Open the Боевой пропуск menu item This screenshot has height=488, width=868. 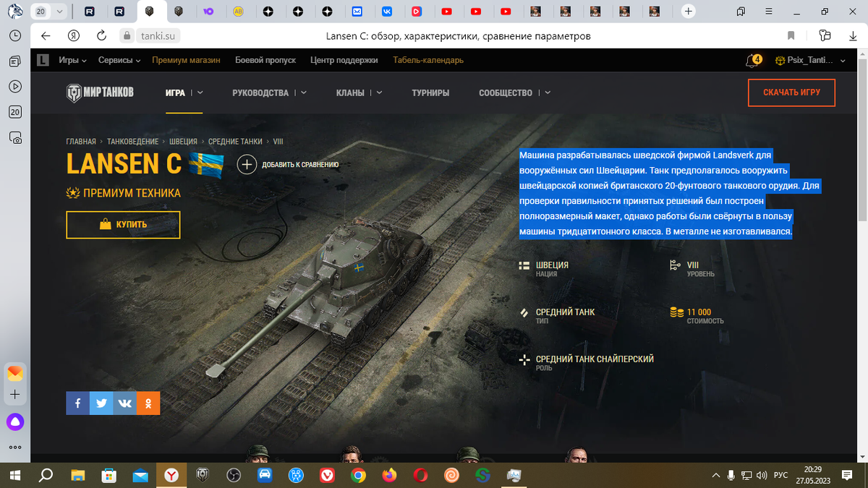coord(265,61)
